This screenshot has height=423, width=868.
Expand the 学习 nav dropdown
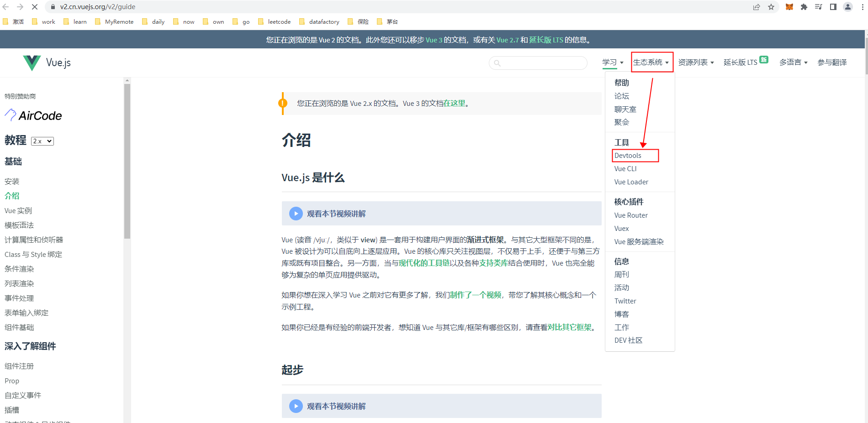click(x=613, y=63)
